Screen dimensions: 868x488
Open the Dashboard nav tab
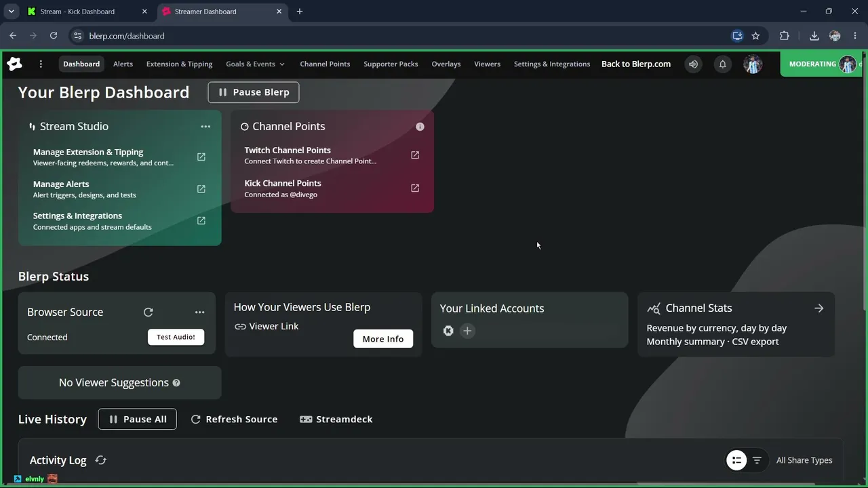click(x=81, y=64)
